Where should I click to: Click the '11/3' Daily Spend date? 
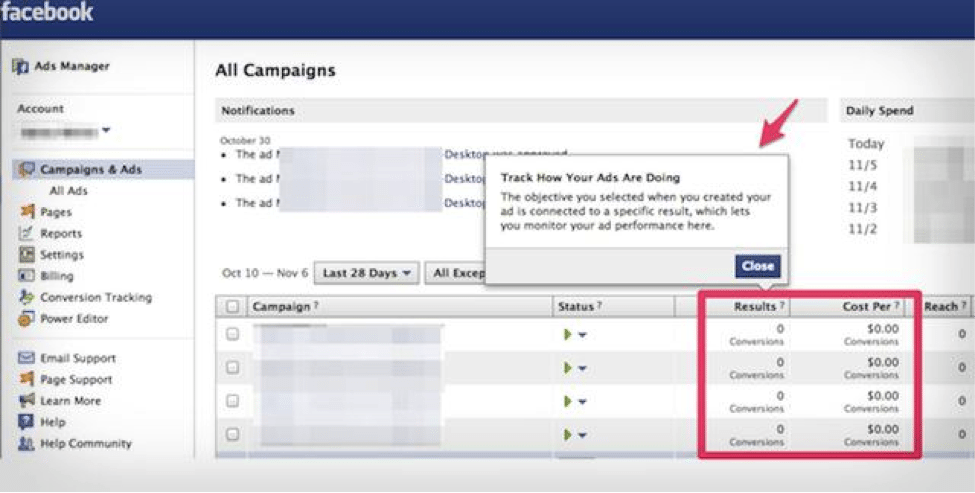(x=862, y=208)
